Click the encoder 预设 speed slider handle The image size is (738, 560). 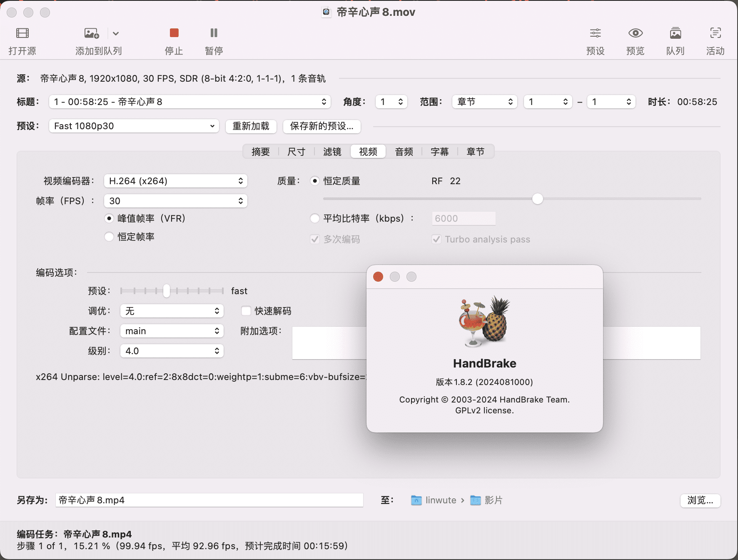click(x=167, y=291)
